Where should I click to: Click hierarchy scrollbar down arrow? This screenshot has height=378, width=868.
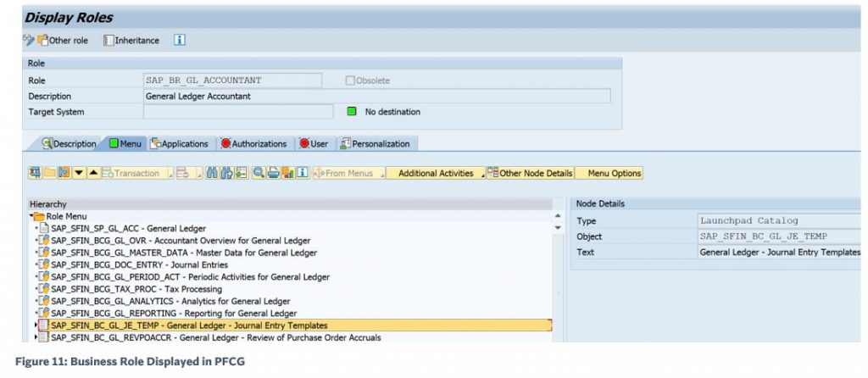tap(558, 227)
